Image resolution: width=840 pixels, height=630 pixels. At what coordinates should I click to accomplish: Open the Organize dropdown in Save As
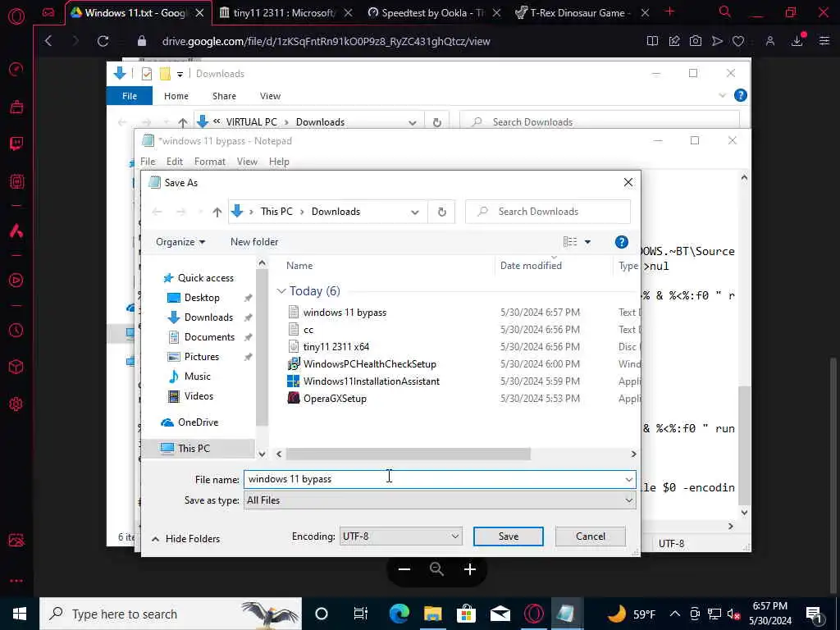click(180, 242)
